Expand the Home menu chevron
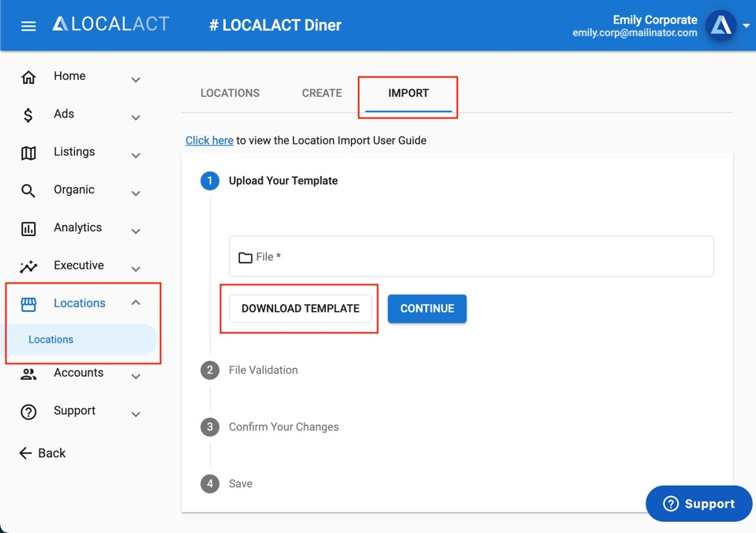This screenshot has width=756, height=533. pyautogui.click(x=136, y=80)
